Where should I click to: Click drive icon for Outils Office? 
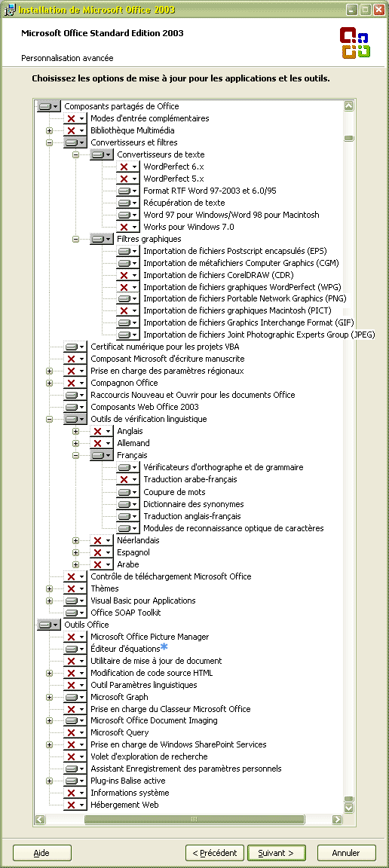pos(44,625)
